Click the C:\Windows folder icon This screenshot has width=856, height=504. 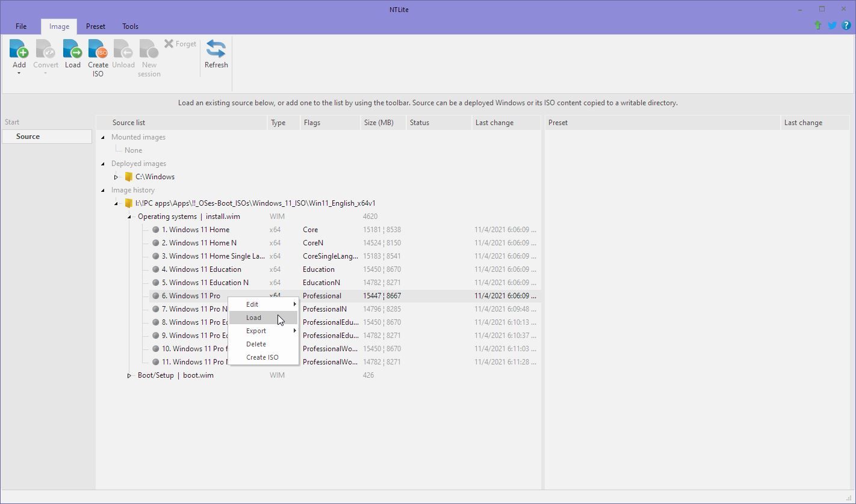tap(128, 177)
